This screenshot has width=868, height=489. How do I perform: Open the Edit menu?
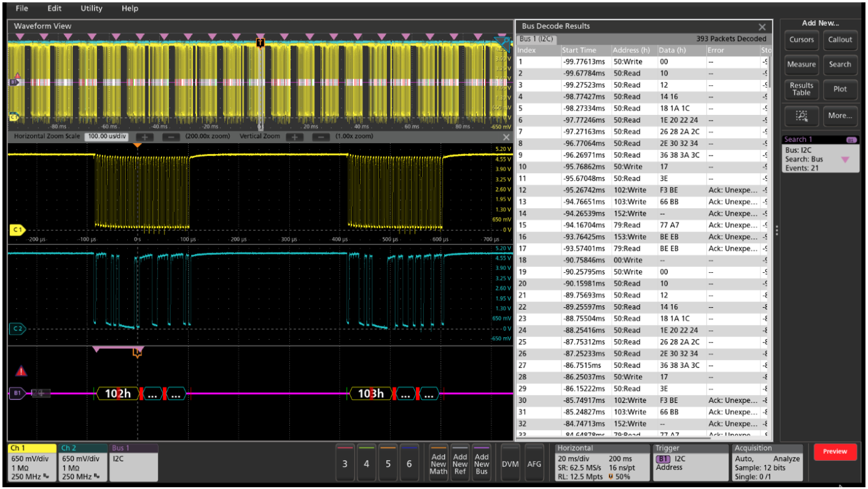pos(53,8)
